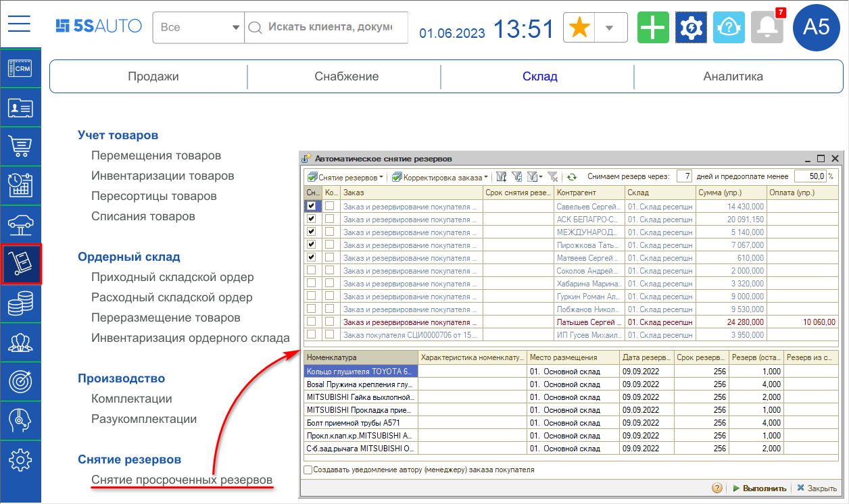Expand the 'Корректировка заказа' dropdown
Viewport: 849px width, 504px height.
click(440, 177)
